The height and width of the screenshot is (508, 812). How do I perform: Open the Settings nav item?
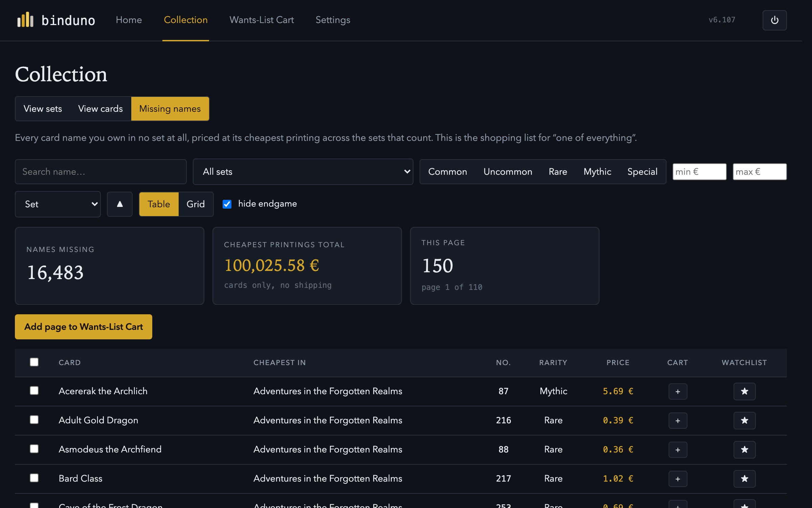333,20
